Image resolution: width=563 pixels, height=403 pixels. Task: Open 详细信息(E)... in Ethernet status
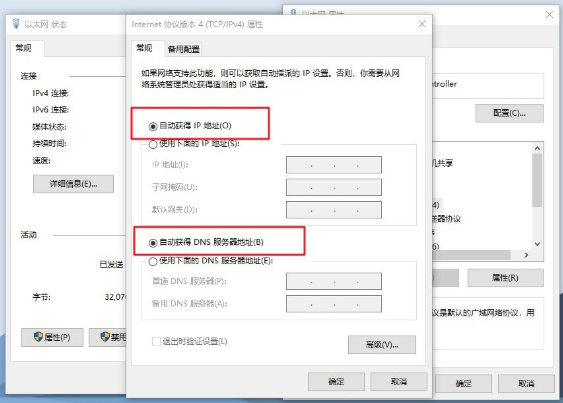74,184
